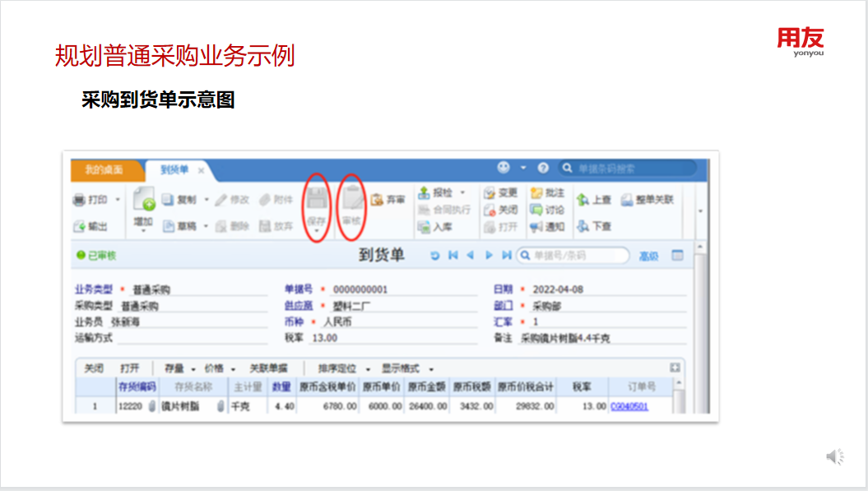Close the 到货单 tab
Screen dimensions: 868x491
click(x=201, y=170)
